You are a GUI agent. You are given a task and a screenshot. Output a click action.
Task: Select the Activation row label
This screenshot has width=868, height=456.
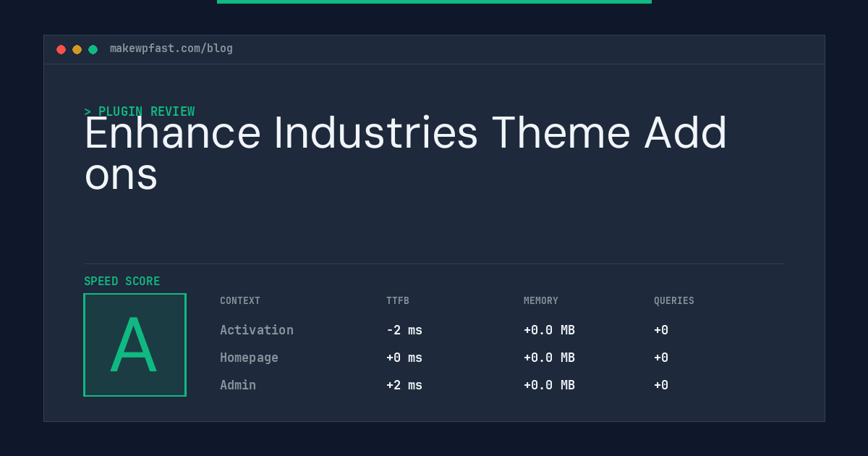click(x=257, y=330)
